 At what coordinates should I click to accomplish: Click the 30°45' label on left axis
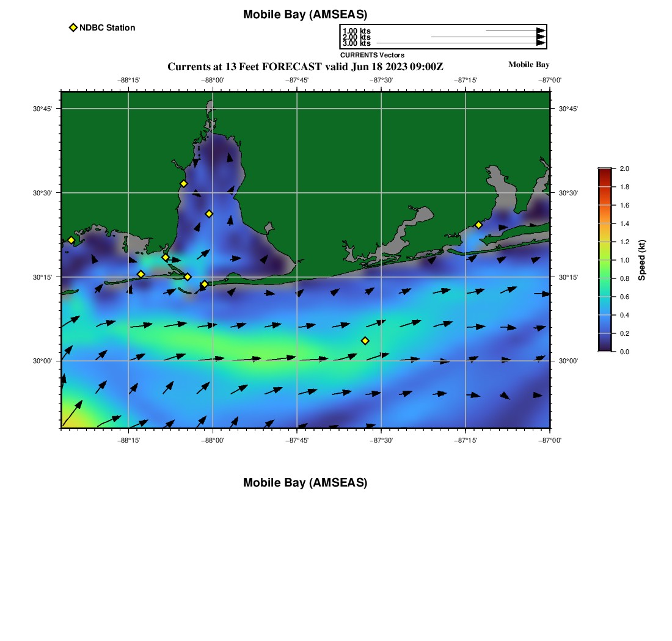(42, 109)
